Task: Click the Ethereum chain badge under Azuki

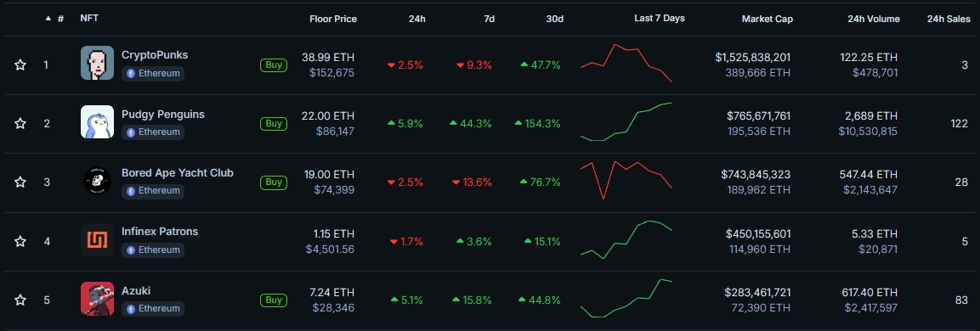Action: pyautogui.click(x=153, y=309)
